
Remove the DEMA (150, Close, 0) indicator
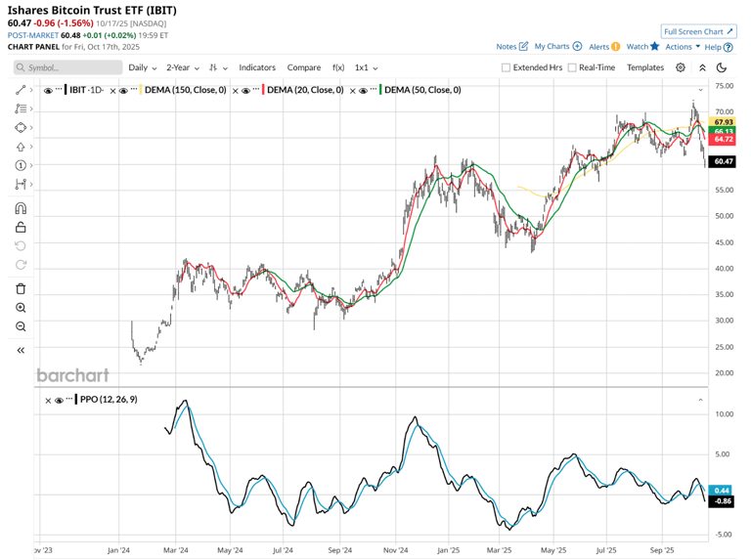(x=113, y=91)
